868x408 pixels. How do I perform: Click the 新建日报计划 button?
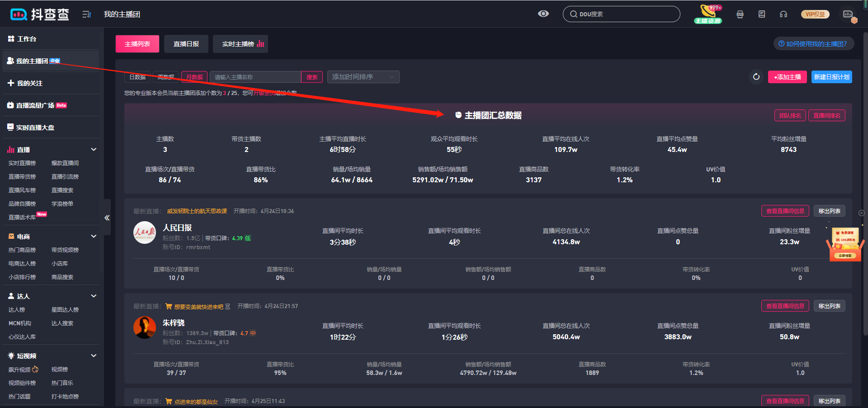click(831, 77)
